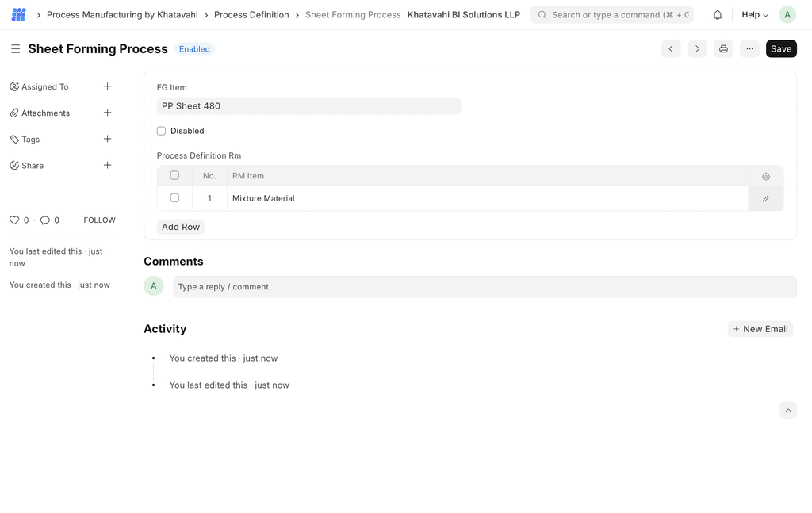Print the Sheet Forming Process document
Screen dimensions: 812x513
(723, 49)
